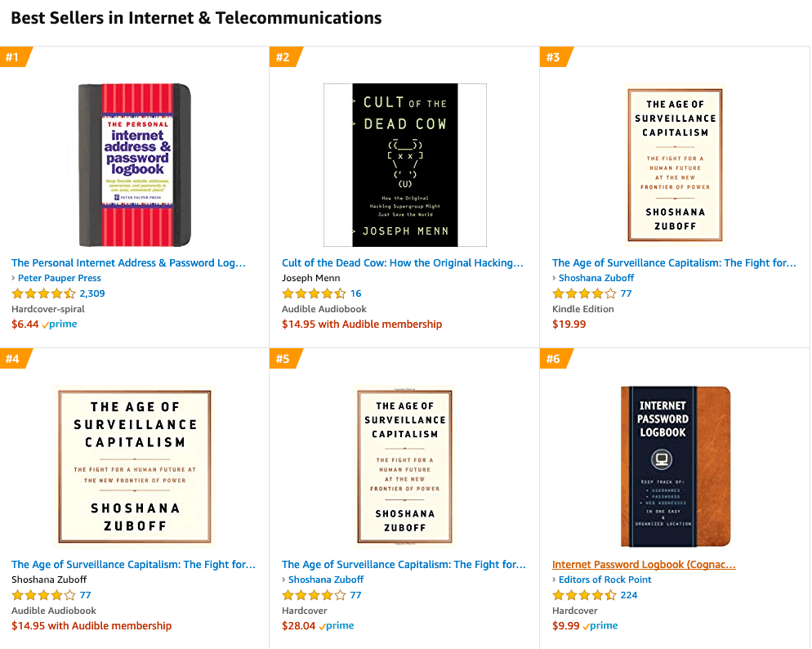The height and width of the screenshot is (649, 812).
Task: Click the #6 bestseller rank badge
Action: pyautogui.click(x=555, y=359)
